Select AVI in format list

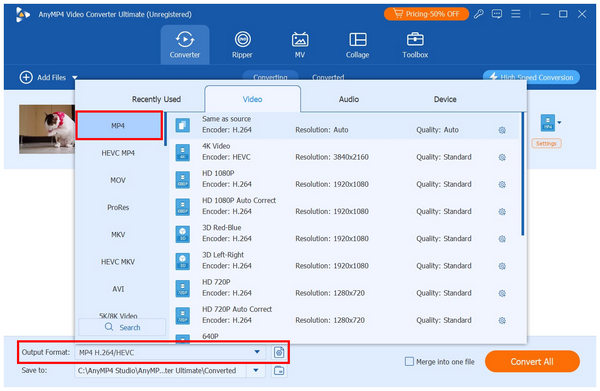click(x=118, y=289)
